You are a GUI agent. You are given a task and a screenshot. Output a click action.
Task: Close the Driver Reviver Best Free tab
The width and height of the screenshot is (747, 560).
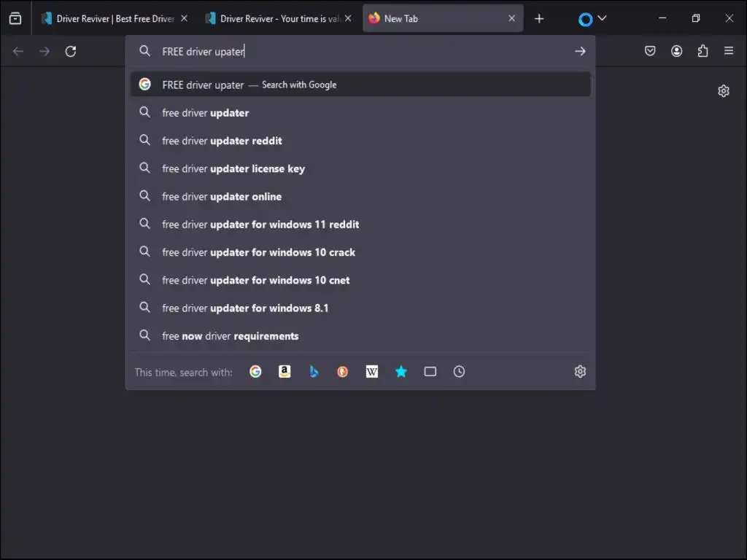point(184,18)
